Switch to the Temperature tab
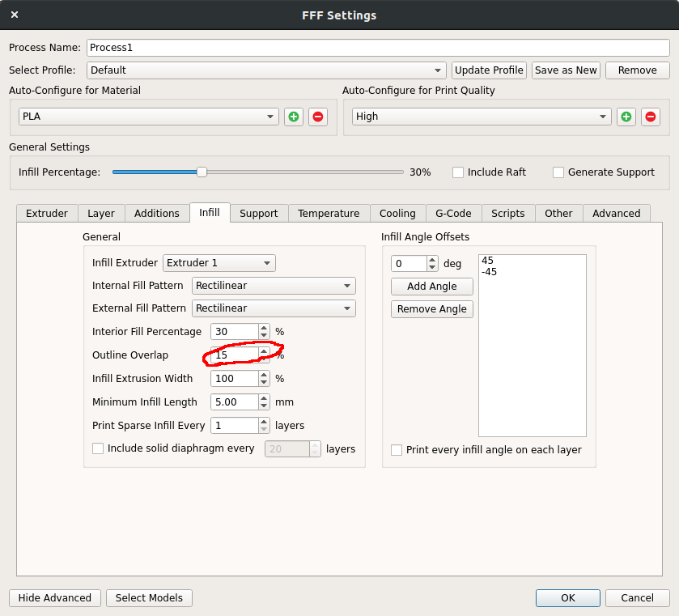 pos(329,214)
